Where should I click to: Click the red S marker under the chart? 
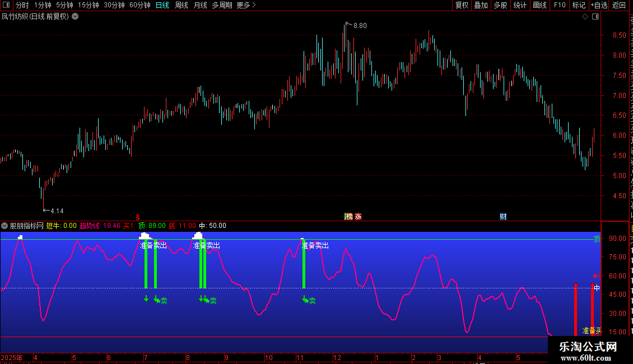(138, 217)
